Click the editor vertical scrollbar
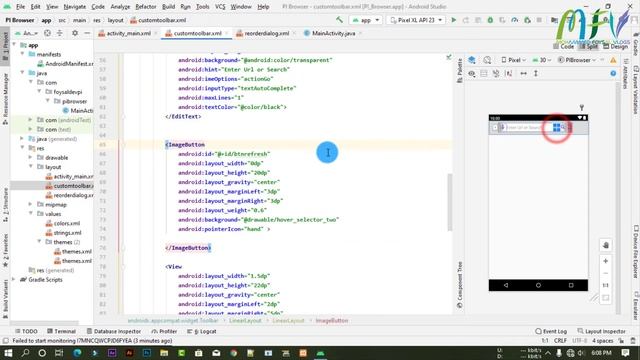Viewport: 640px width, 360px height. point(450,202)
